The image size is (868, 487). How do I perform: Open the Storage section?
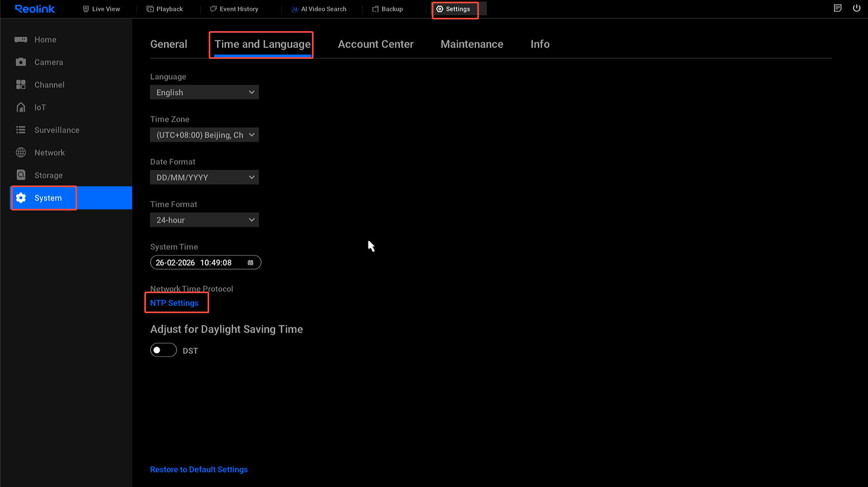pos(48,175)
